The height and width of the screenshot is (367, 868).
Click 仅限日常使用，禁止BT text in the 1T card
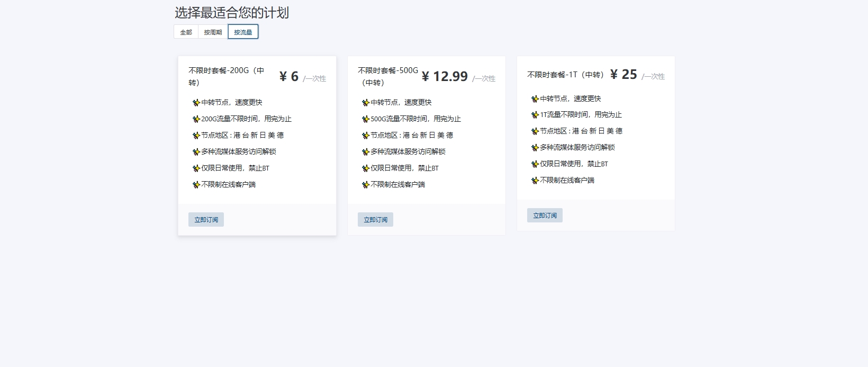coord(574,164)
